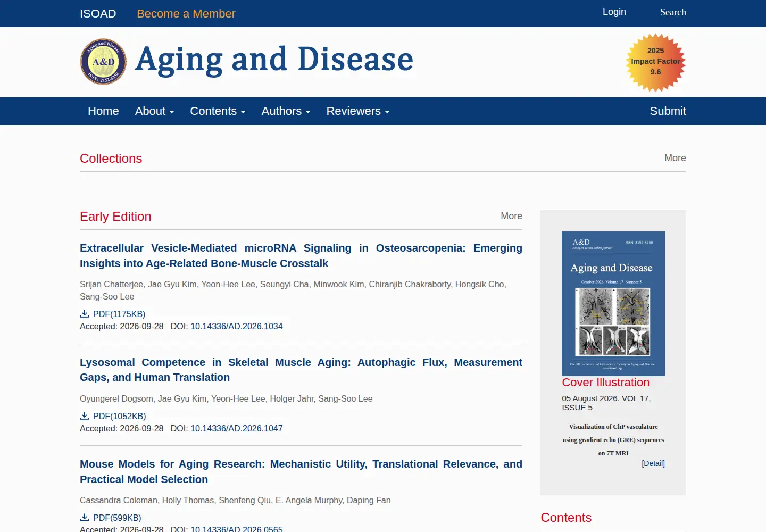Click the 2025 Impact Factor badge

click(x=655, y=62)
